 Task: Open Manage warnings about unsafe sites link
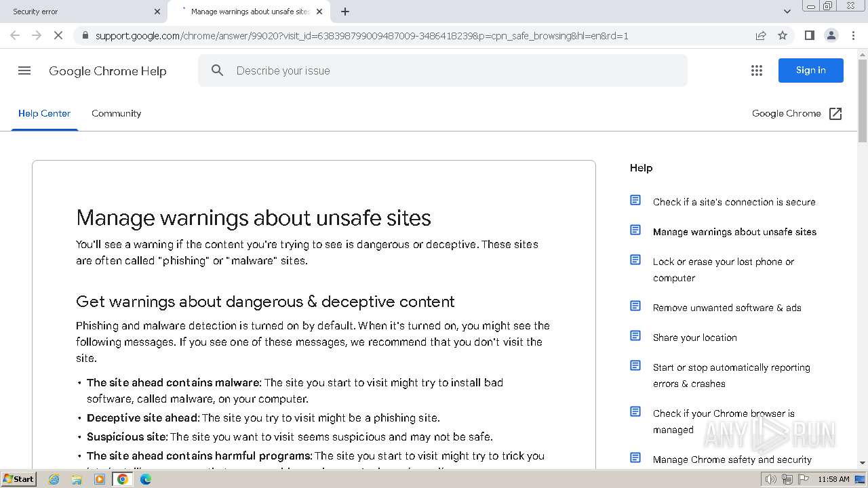(x=734, y=232)
